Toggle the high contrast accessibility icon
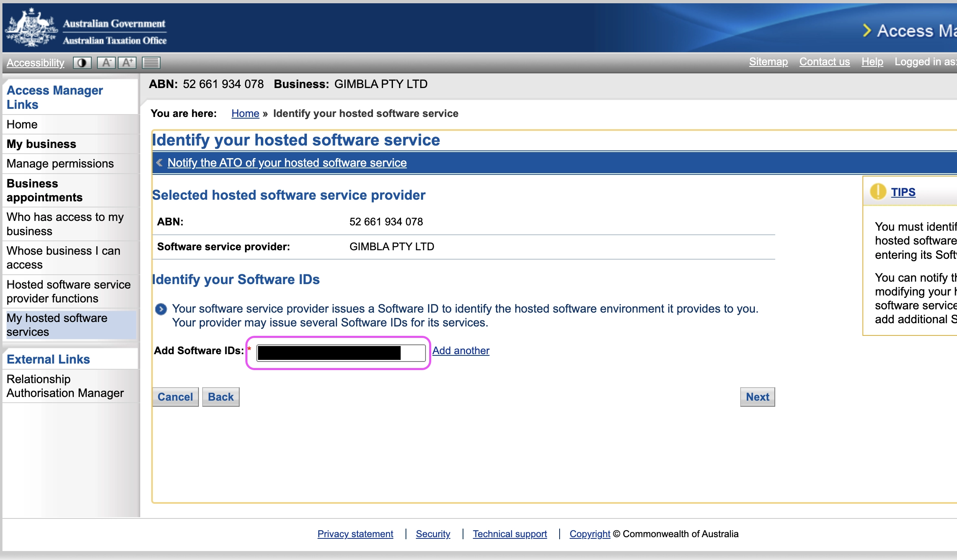This screenshot has width=957, height=560. coord(82,63)
